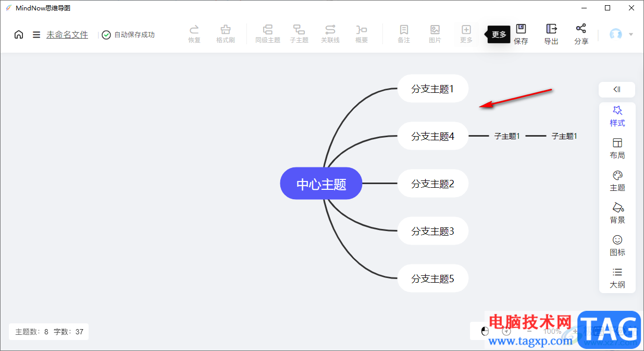
Task: Select the 格式刷 format painter
Action: click(225, 34)
